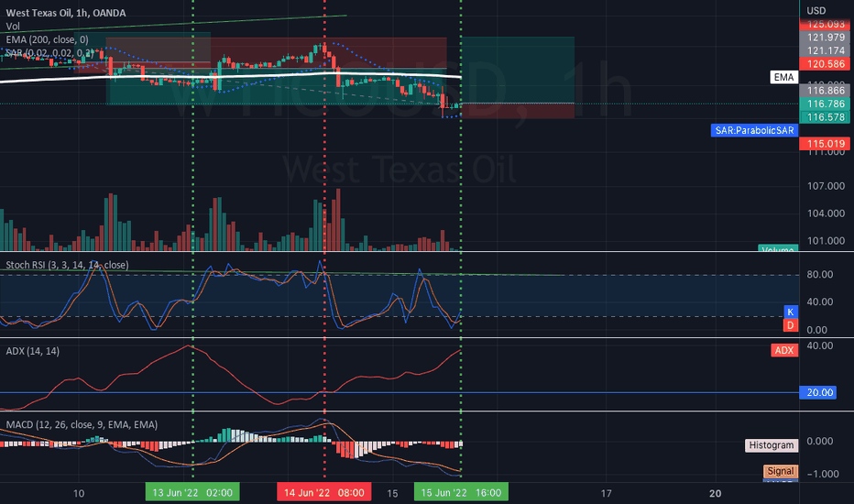Image resolution: width=854 pixels, height=504 pixels.
Task: Click the Histogram label on MACD pane
Action: pos(772,445)
